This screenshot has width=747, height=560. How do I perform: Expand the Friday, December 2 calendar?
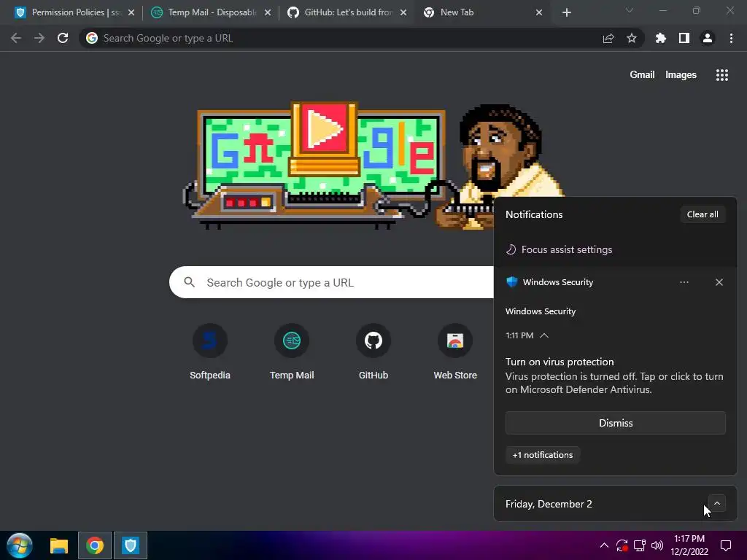(716, 503)
